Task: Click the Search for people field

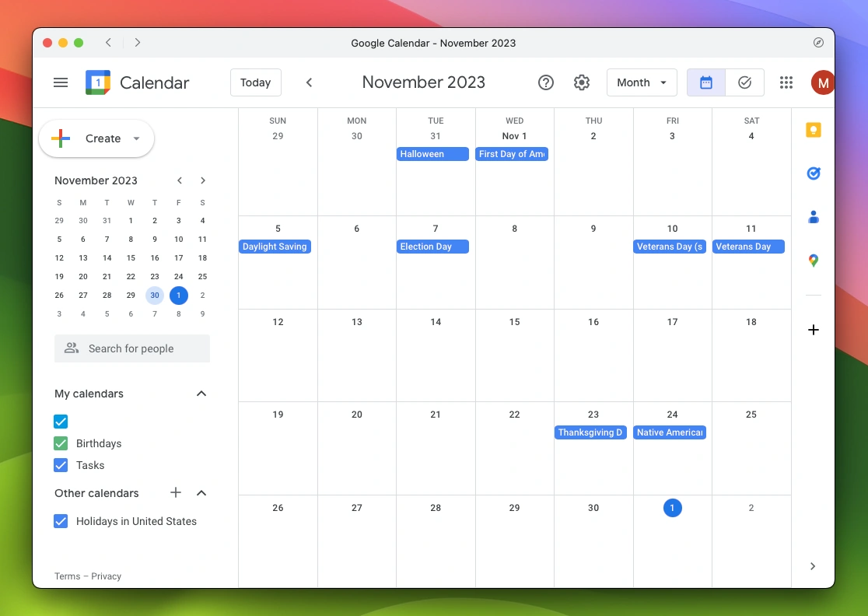Action: (x=132, y=348)
